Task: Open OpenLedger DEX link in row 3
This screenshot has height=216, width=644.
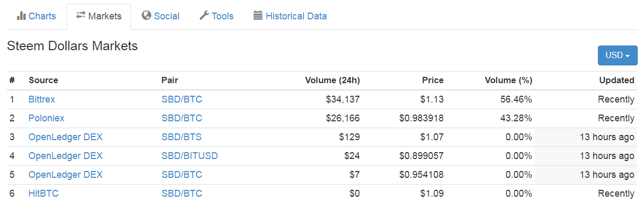Action: tap(66, 137)
